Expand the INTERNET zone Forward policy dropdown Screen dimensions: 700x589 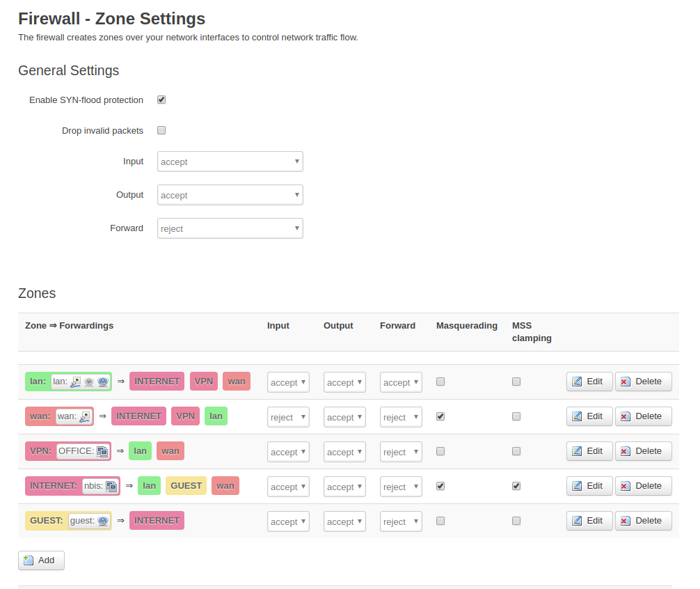pos(401,487)
